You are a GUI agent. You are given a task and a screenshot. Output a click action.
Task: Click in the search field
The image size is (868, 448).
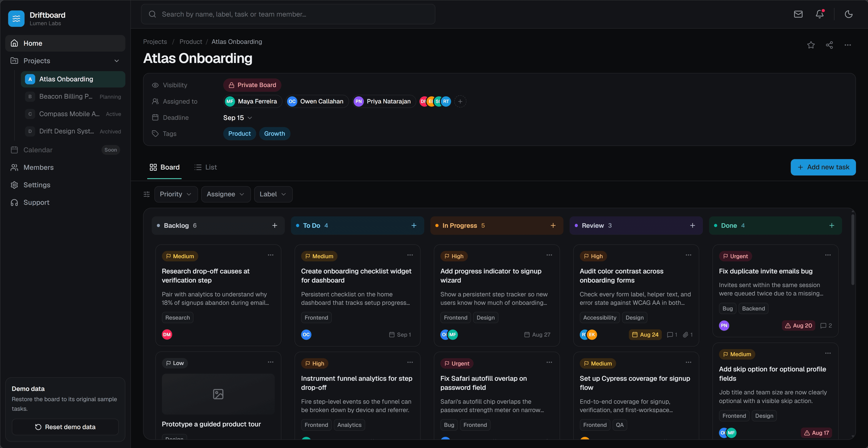(288, 14)
